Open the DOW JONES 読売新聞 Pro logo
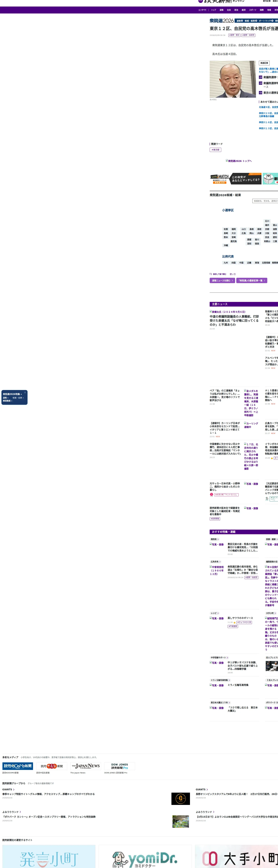The width and height of the screenshot is (278, 868). [x=119, y=766]
